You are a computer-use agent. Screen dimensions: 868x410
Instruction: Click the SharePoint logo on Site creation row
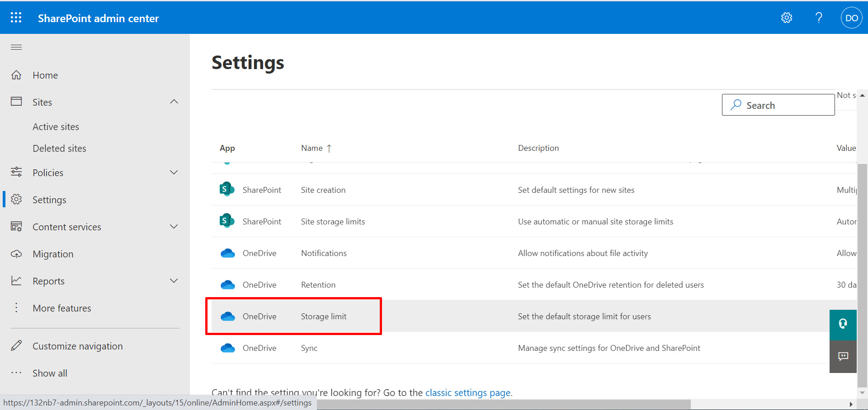[227, 189]
